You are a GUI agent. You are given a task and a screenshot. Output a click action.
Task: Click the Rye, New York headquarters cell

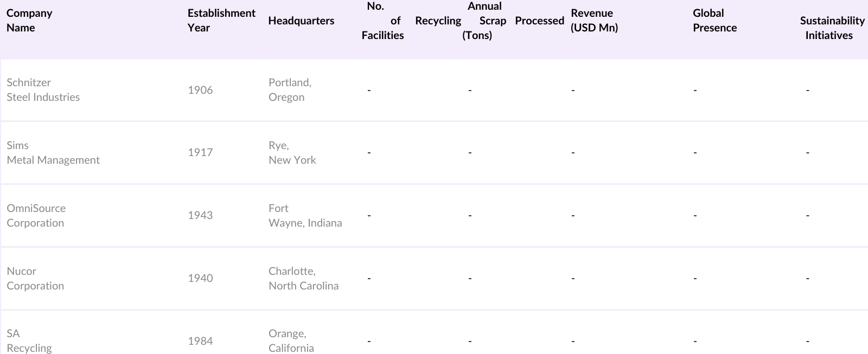292,153
